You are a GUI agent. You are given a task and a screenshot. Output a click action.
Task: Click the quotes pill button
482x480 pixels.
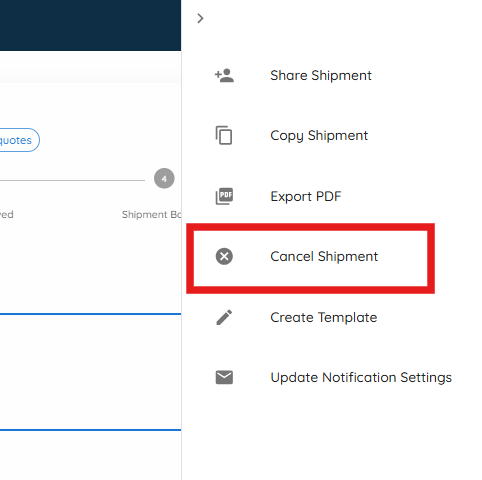[x=19, y=140]
